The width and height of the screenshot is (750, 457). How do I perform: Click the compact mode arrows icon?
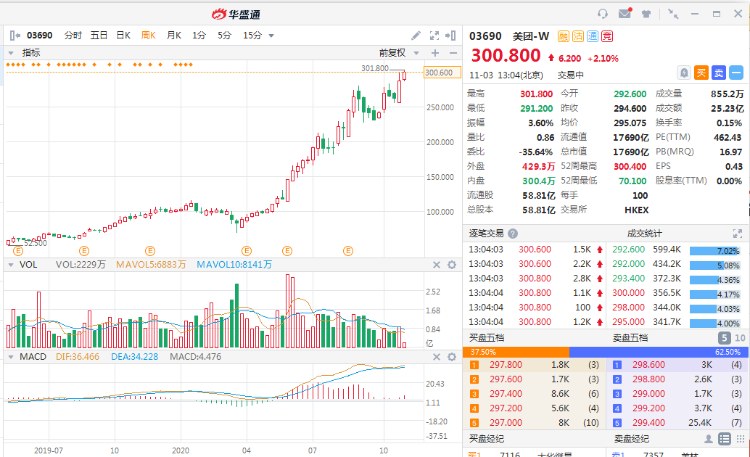673,14
